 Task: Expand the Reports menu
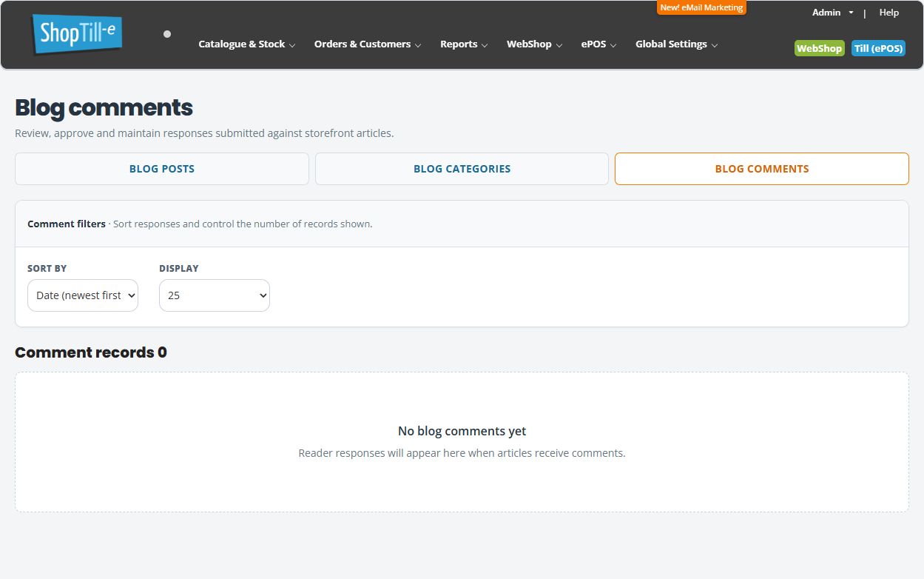(x=464, y=44)
